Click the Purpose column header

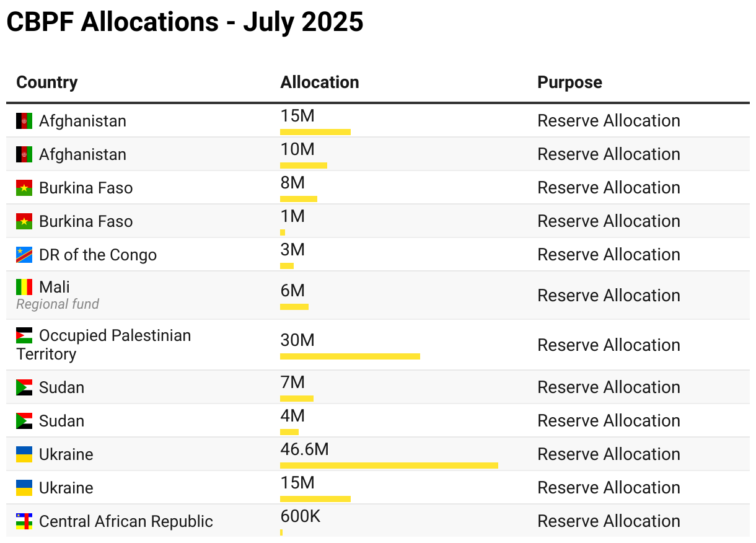pyautogui.click(x=569, y=82)
